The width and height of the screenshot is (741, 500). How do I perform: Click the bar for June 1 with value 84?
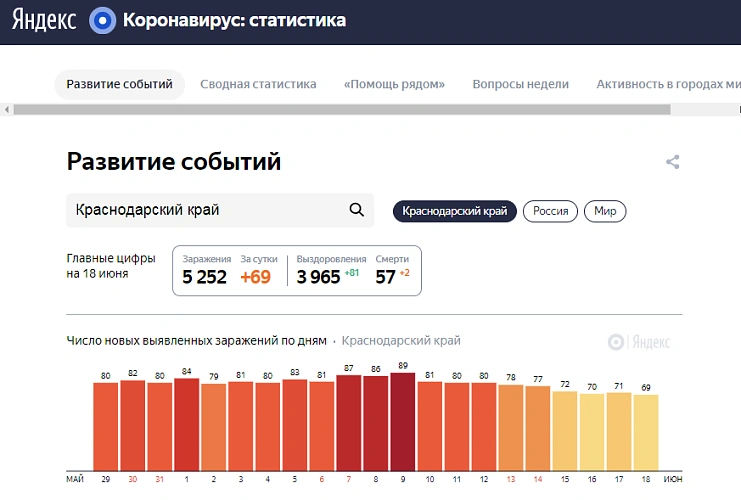[187, 424]
